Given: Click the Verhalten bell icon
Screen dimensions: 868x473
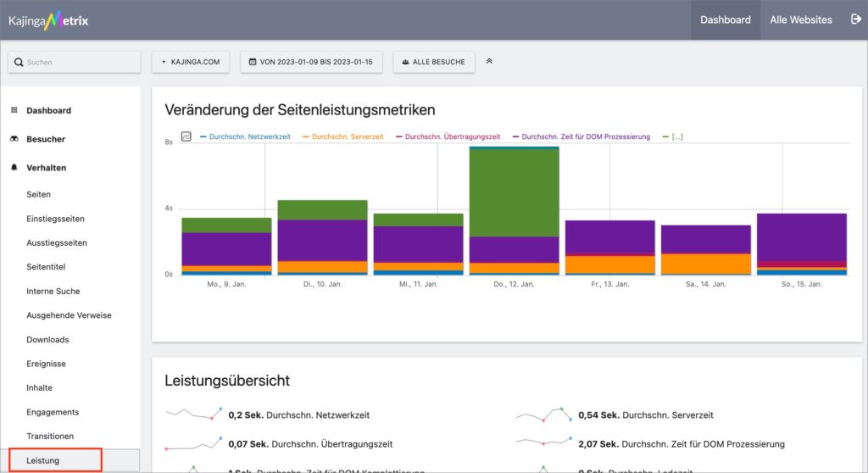Looking at the screenshot, I should pyautogui.click(x=14, y=167).
